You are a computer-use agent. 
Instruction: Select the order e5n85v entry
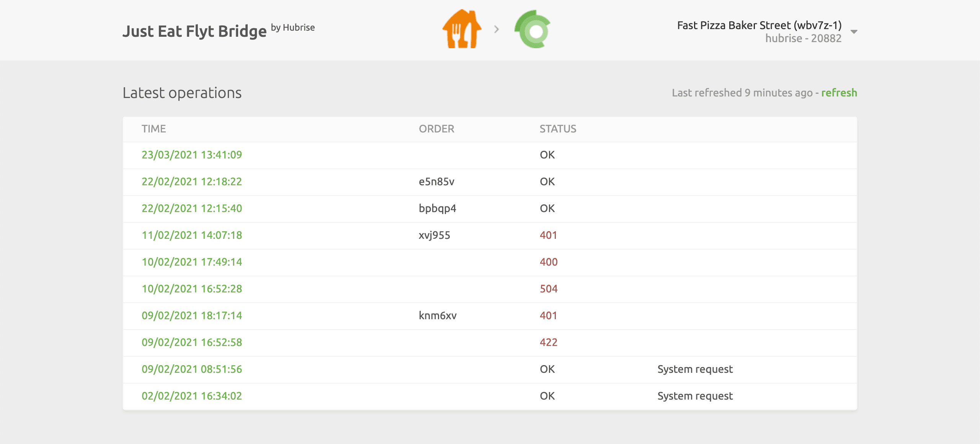click(x=436, y=182)
